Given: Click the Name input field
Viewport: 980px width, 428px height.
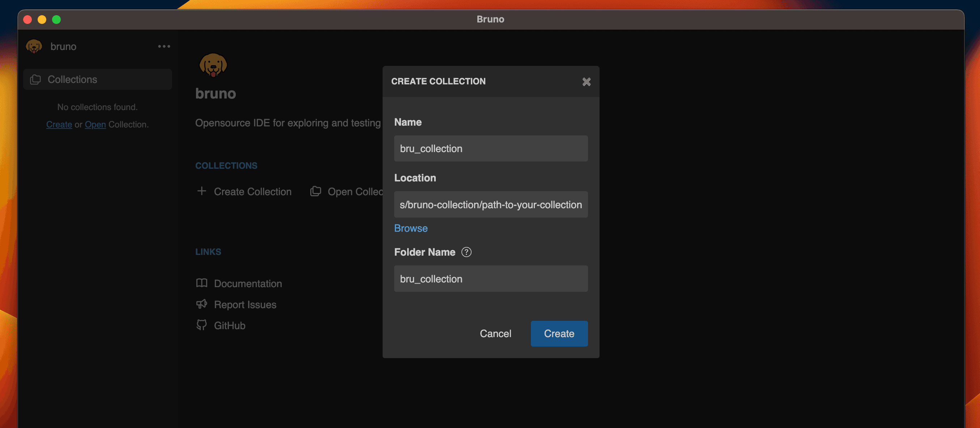Looking at the screenshot, I should (491, 148).
